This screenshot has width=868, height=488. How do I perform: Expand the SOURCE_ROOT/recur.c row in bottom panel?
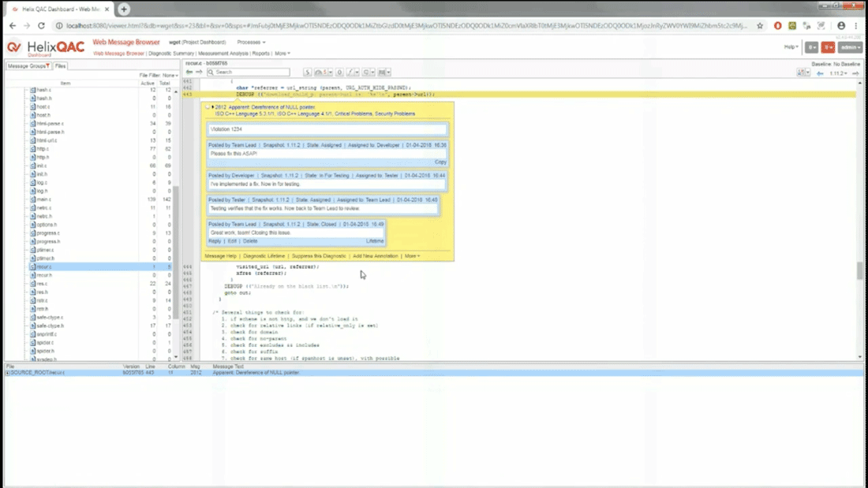click(8, 373)
